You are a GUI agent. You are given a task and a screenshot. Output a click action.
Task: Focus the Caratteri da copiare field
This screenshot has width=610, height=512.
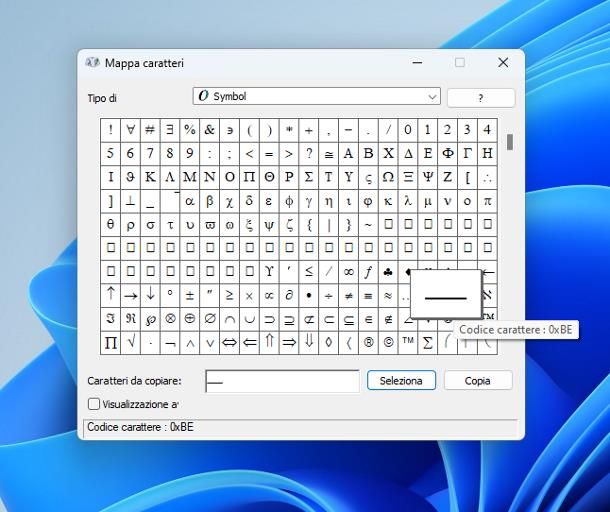282,381
